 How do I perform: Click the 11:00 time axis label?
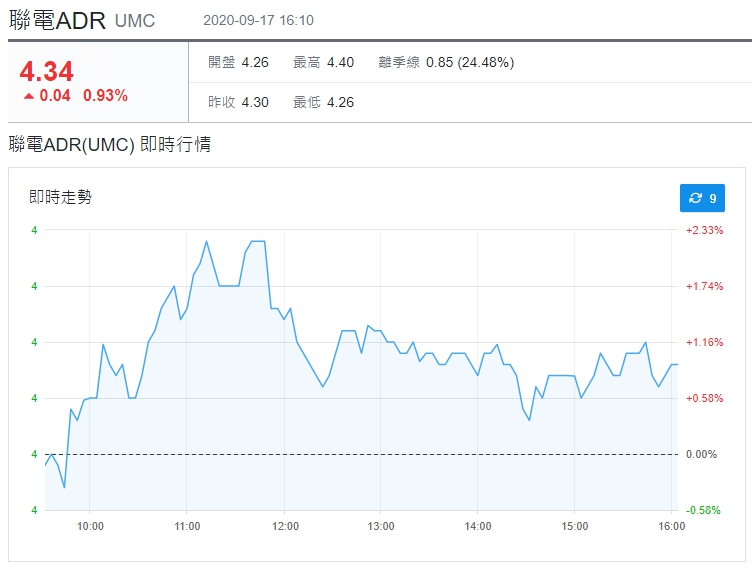point(187,526)
